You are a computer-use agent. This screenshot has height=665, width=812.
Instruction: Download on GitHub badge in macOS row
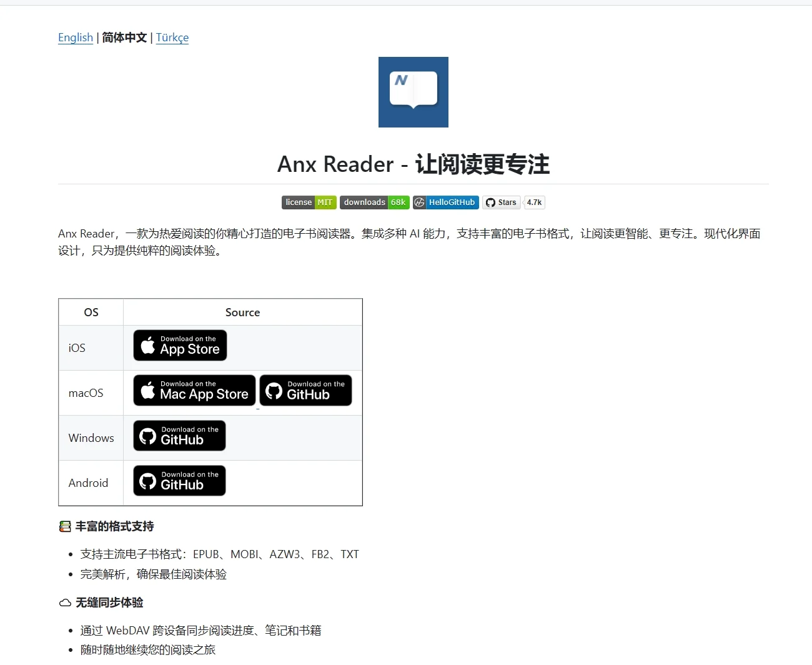click(306, 390)
